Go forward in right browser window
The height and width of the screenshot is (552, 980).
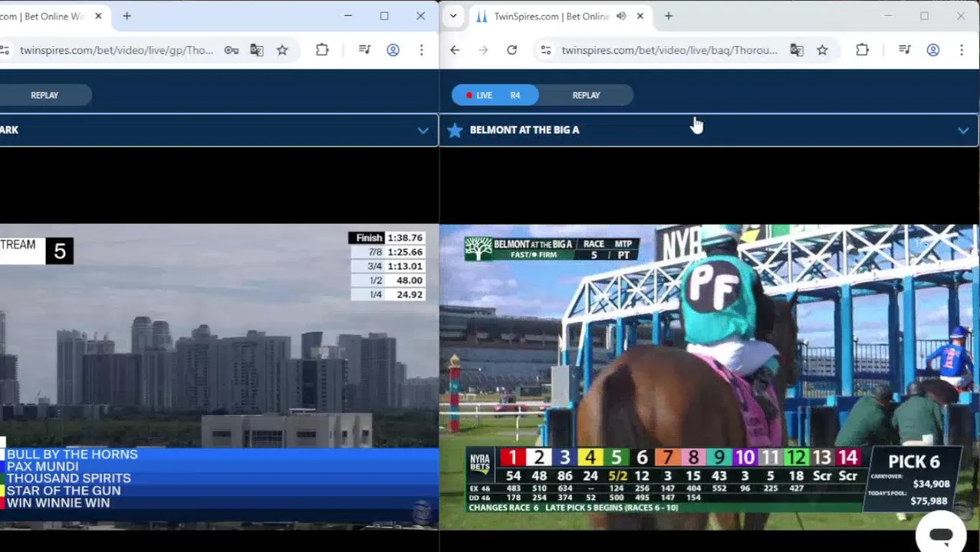[x=483, y=51]
